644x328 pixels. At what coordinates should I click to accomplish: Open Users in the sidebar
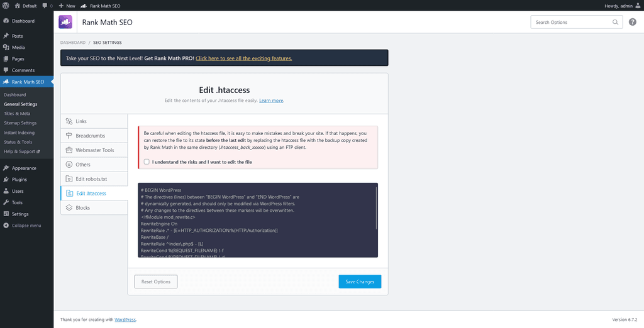coord(26,191)
